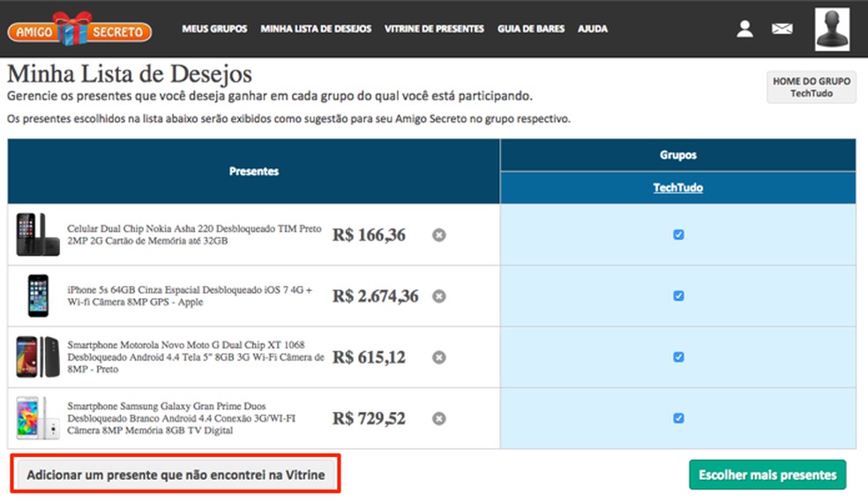Click the price R$ 615,12
868x502 pixels.
[369, 357]
